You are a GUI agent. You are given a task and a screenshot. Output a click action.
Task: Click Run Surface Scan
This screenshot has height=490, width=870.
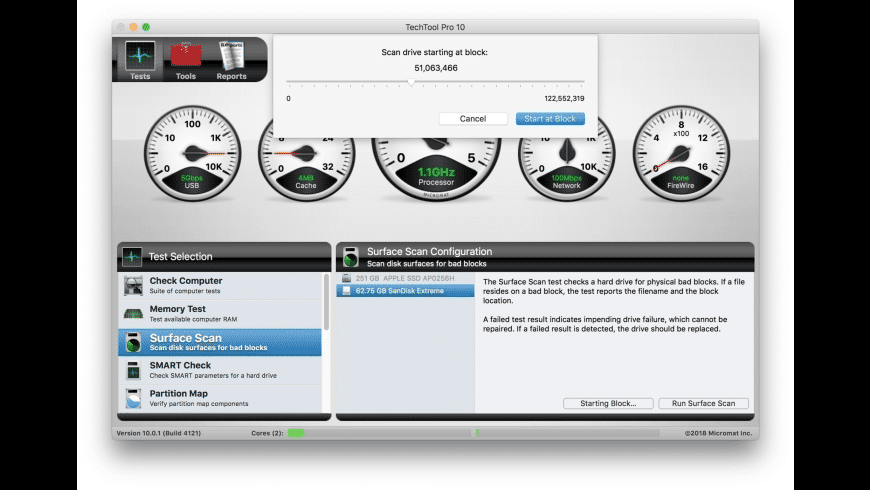click(703, 403)
